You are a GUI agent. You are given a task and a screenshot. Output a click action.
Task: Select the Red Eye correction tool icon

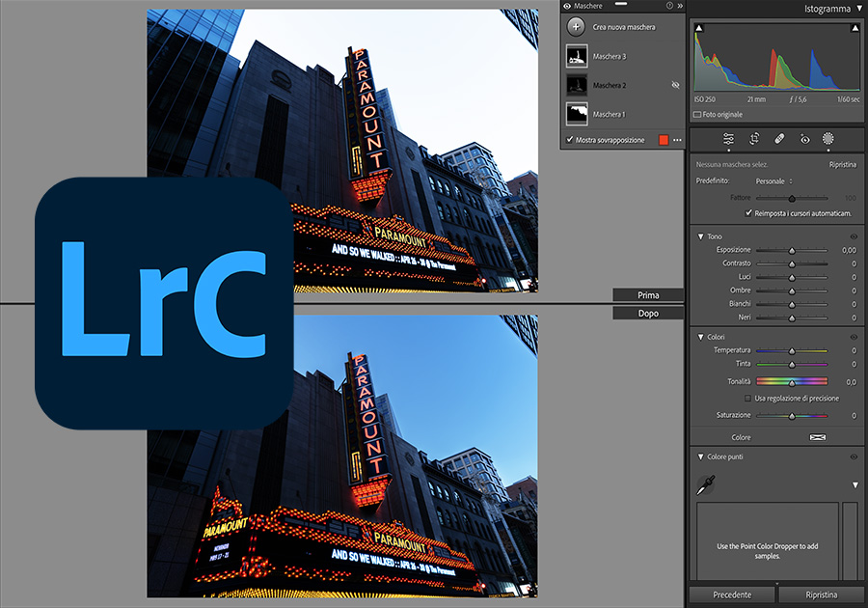click(x=805, y=139)
